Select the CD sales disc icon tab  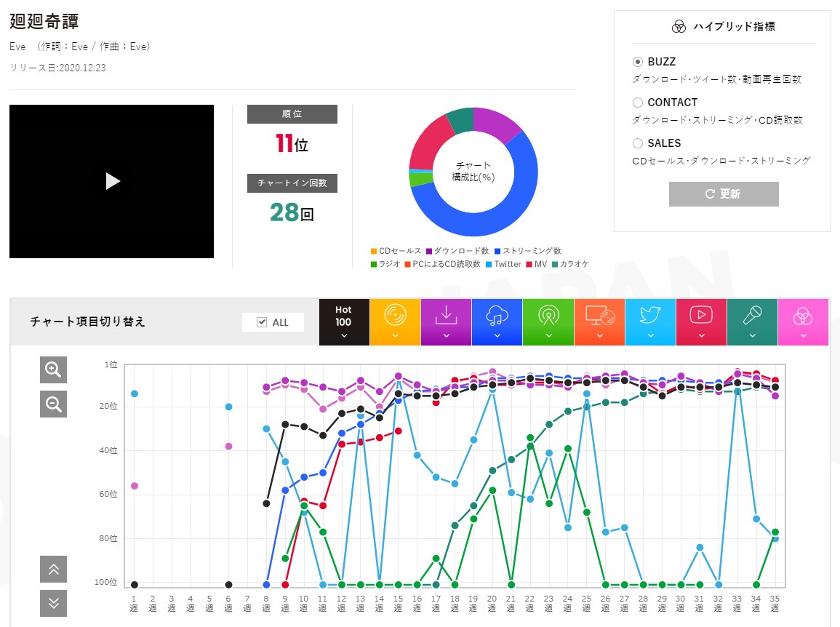click(x=395, y=322)
